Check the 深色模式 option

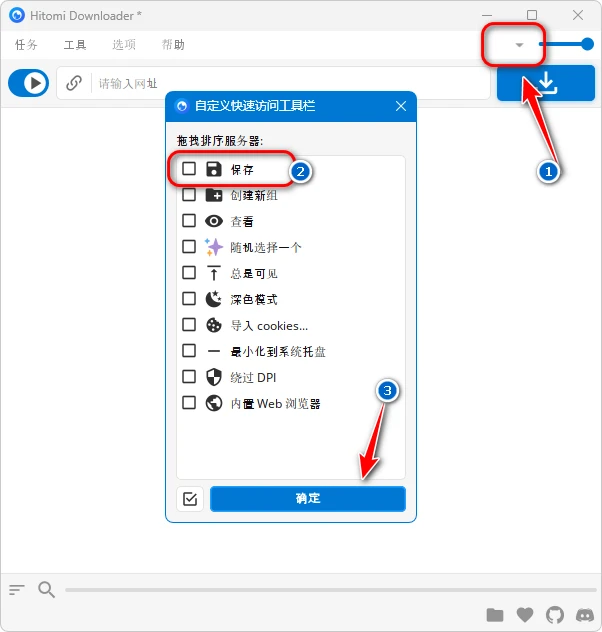coord(189,299)
